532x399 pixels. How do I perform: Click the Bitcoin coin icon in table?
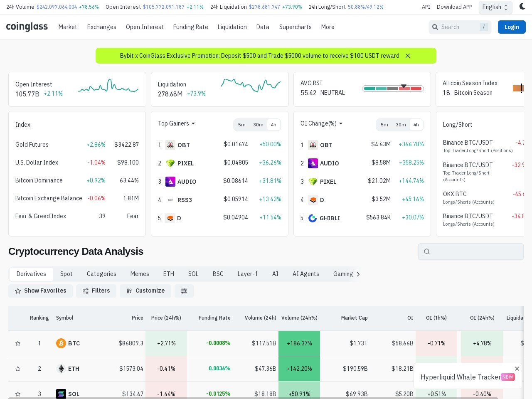(x=61, y=343)
